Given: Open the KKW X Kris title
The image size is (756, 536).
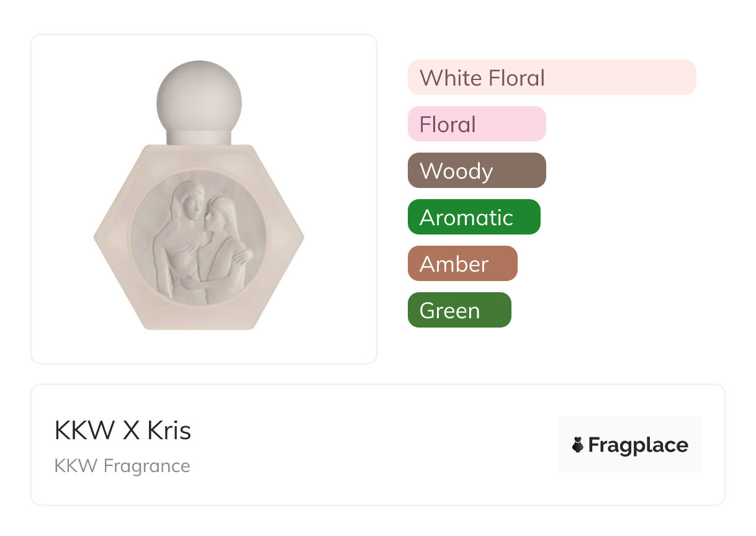Looking at the screenshot, I should pos(123,431).
